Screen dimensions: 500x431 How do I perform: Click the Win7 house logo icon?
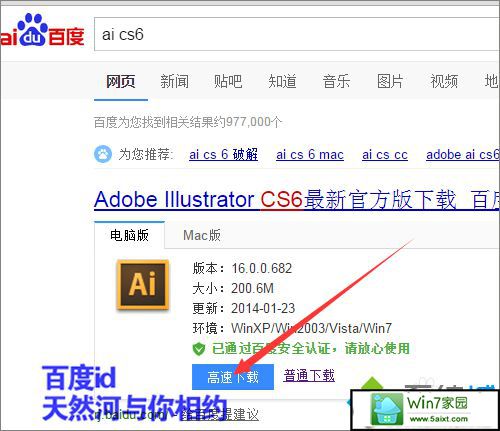pos(387,409)
